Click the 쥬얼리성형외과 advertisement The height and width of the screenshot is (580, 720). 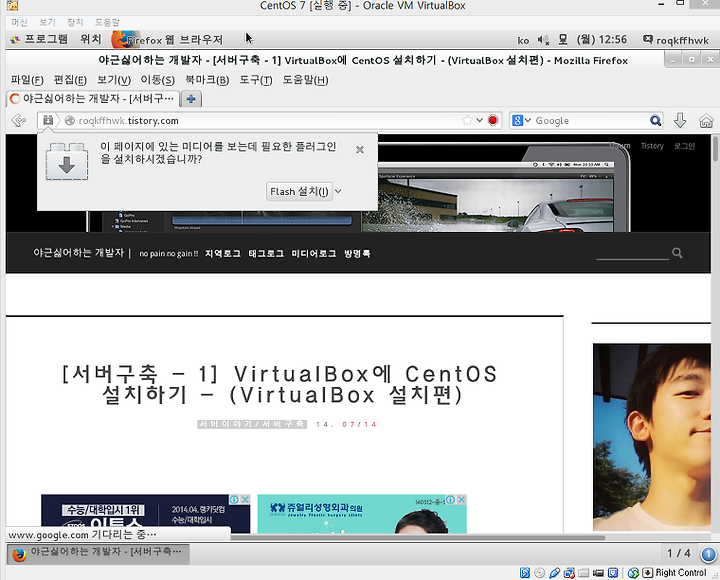(x=362, y=514)
